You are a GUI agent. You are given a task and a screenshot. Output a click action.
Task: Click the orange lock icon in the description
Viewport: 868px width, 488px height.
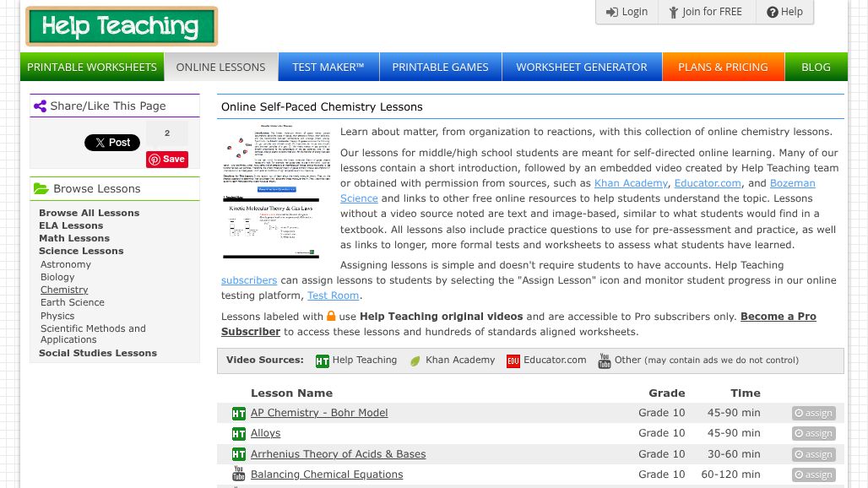(331, 316)
